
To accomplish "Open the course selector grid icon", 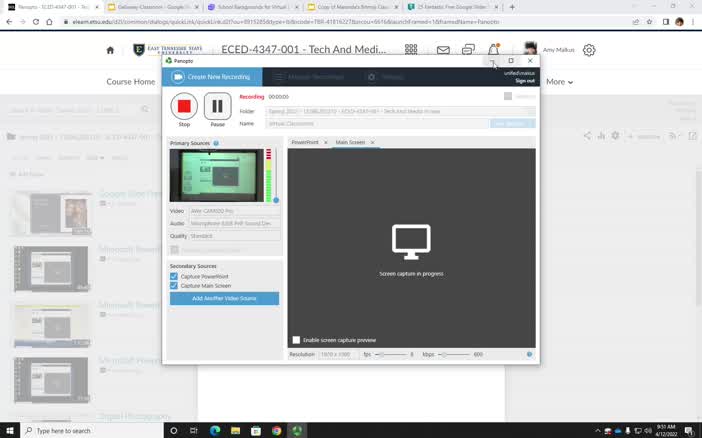I will coord(411,49).
